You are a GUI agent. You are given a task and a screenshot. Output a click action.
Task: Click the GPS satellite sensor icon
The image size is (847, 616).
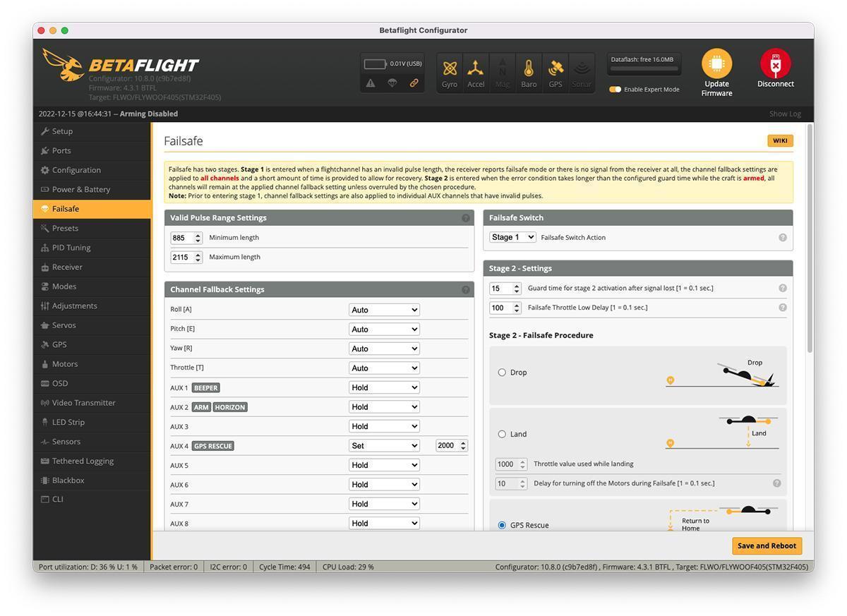[555, 68]
